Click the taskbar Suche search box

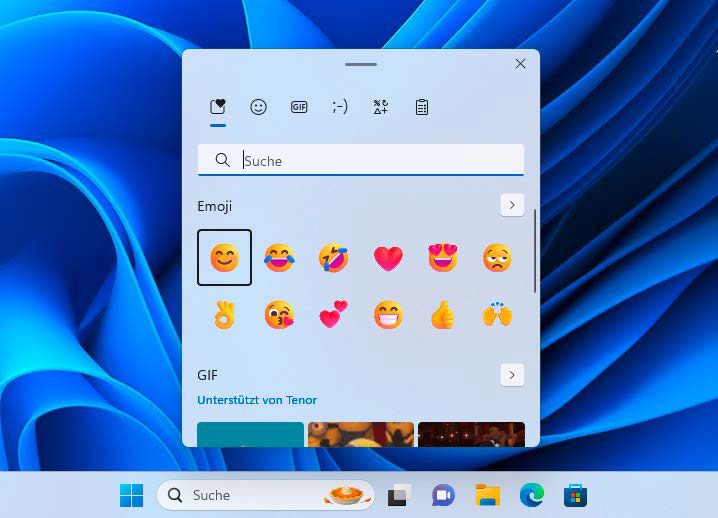click(266, 495)
